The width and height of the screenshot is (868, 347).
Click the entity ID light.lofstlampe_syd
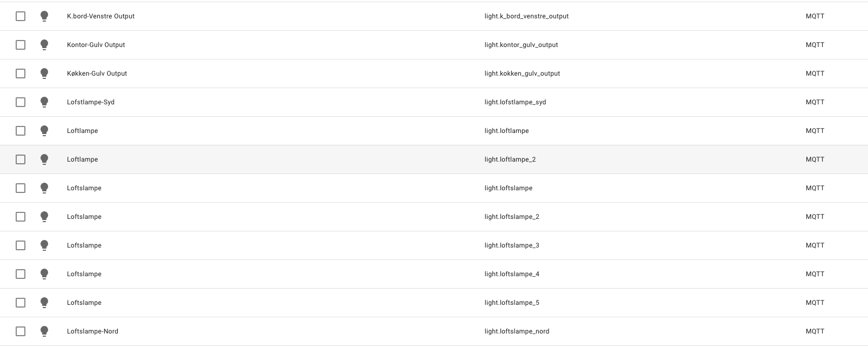[515, 102]
